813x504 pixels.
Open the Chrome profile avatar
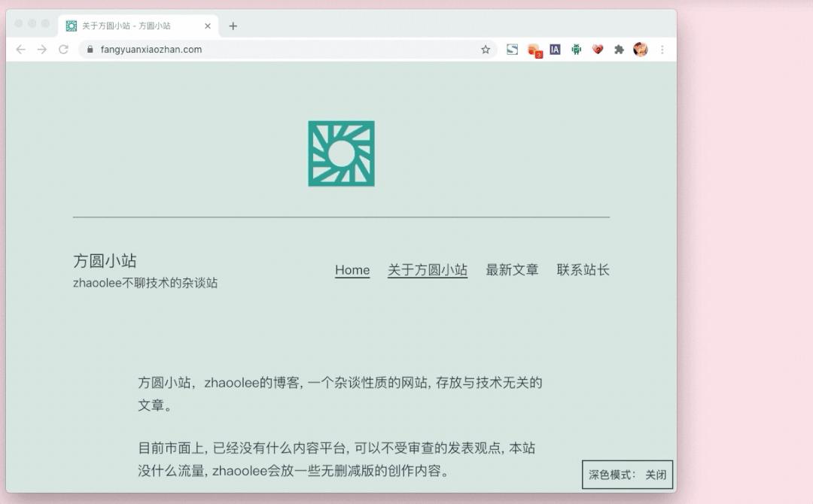tap(639, 50)
